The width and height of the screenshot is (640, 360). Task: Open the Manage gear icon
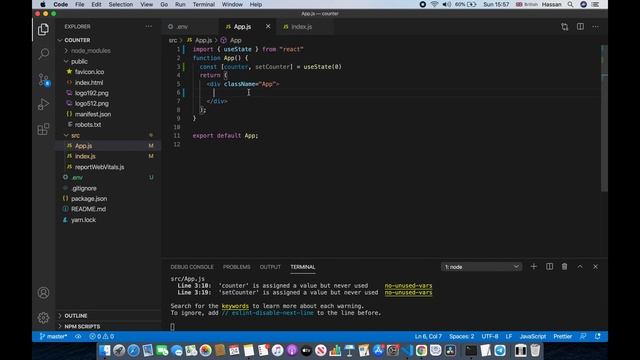(43, 318)
